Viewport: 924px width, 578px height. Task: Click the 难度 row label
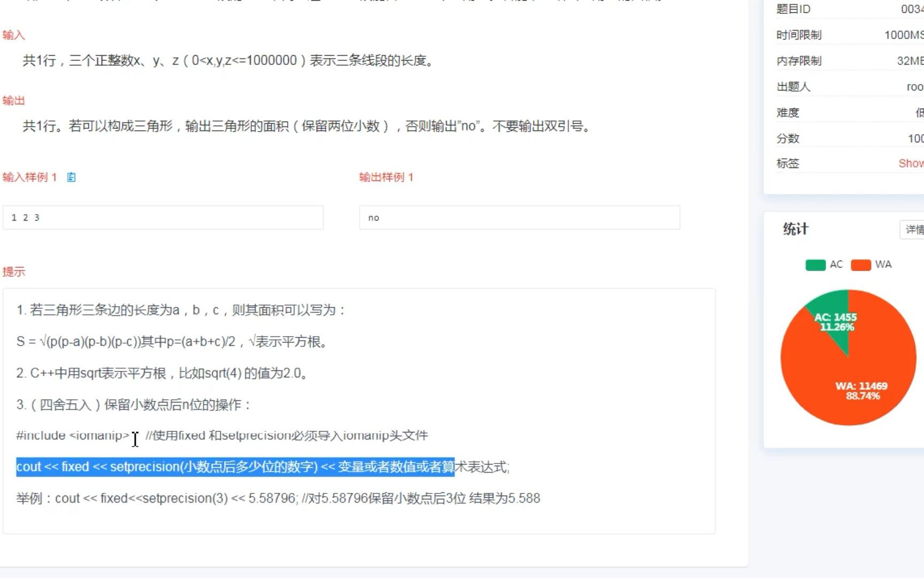click(788, 113)
